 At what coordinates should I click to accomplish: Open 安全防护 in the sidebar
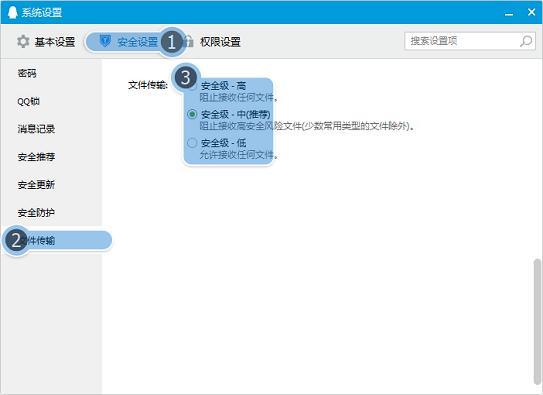pyautogui.click(x=36, y=213)
